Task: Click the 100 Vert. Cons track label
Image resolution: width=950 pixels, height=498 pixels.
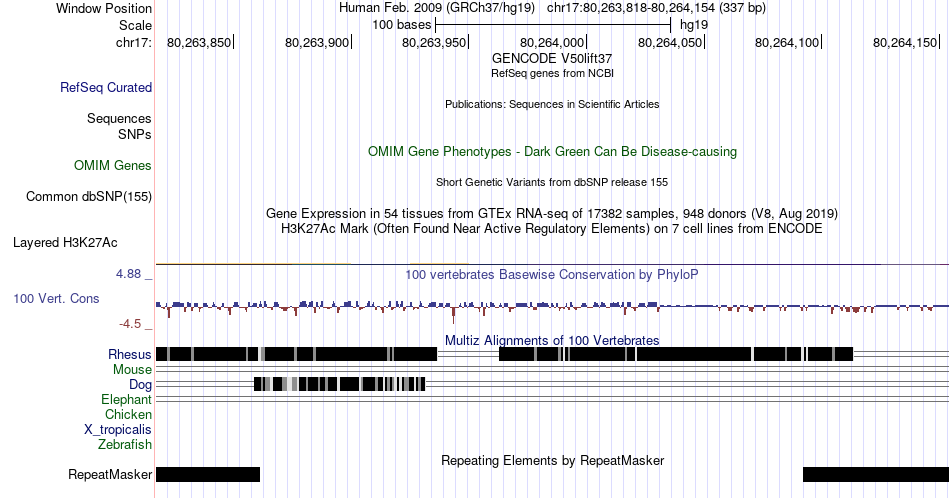Action: pyautogui.click(x=56, y=298)
